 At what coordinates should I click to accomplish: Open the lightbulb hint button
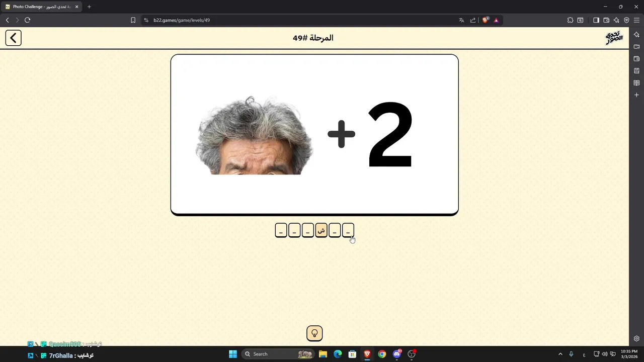click(314, 333)
